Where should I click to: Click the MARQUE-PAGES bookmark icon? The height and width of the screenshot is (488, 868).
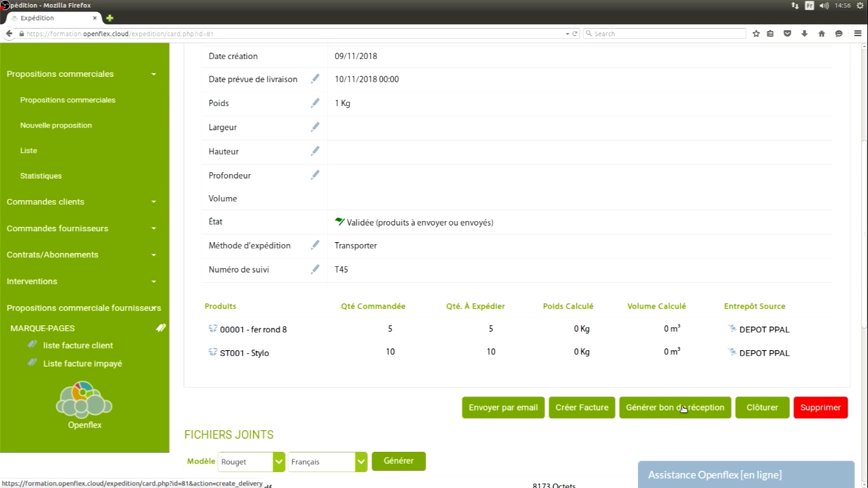[x=161, y=328]
